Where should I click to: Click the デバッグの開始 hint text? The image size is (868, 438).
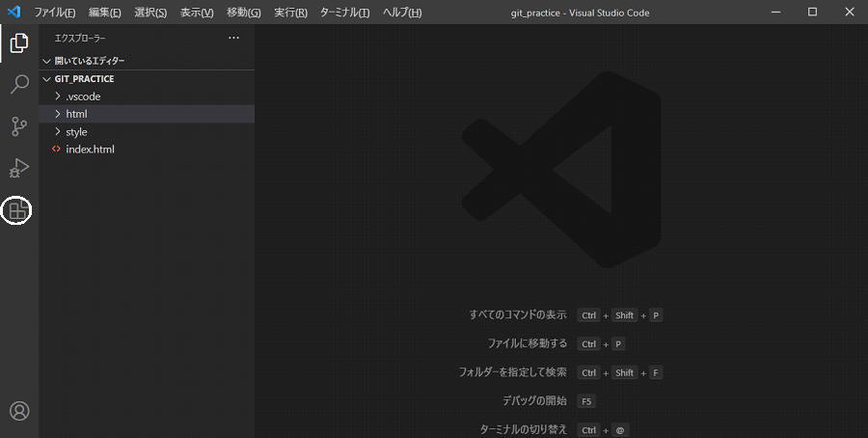pyautogui.click(x=534, y=400)
